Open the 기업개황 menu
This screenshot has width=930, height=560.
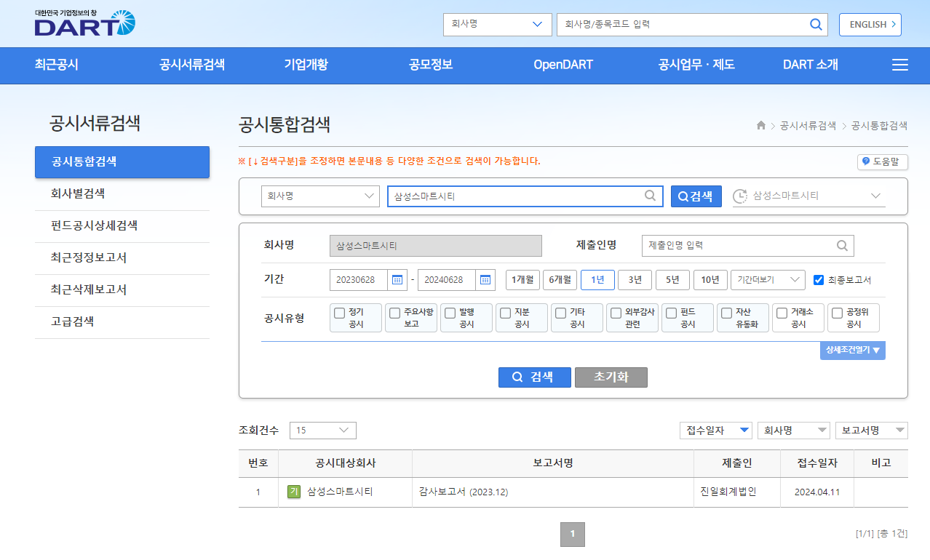point(306,65)
